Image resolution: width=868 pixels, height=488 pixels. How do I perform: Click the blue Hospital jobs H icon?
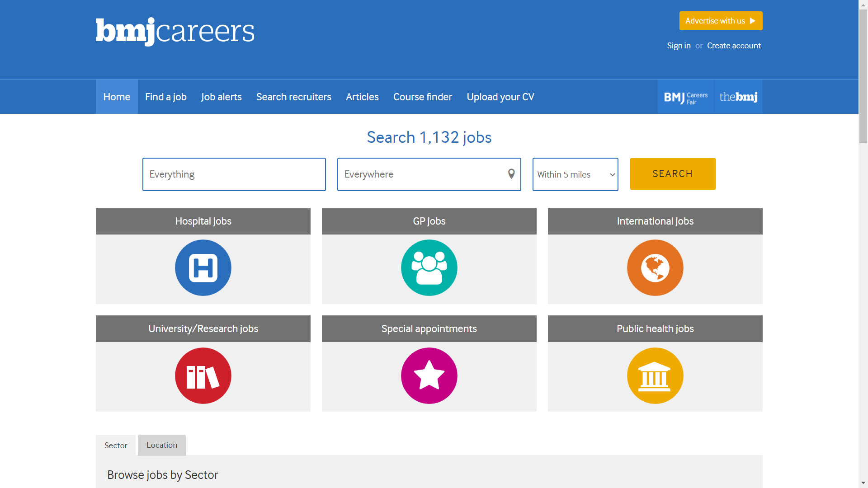(x=203, y=268)
